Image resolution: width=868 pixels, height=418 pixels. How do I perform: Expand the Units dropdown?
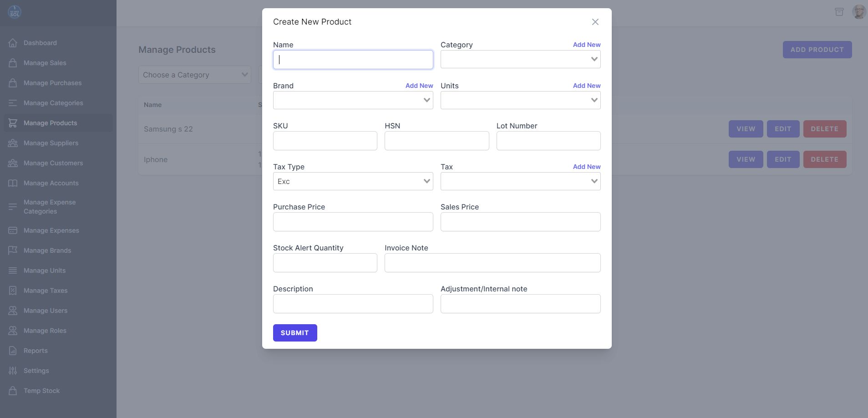tap(520, 100)
